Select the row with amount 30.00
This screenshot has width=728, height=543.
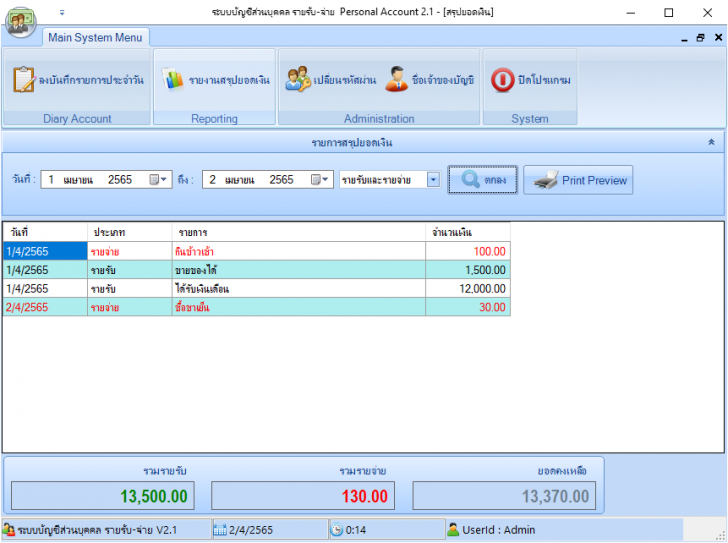257,307
